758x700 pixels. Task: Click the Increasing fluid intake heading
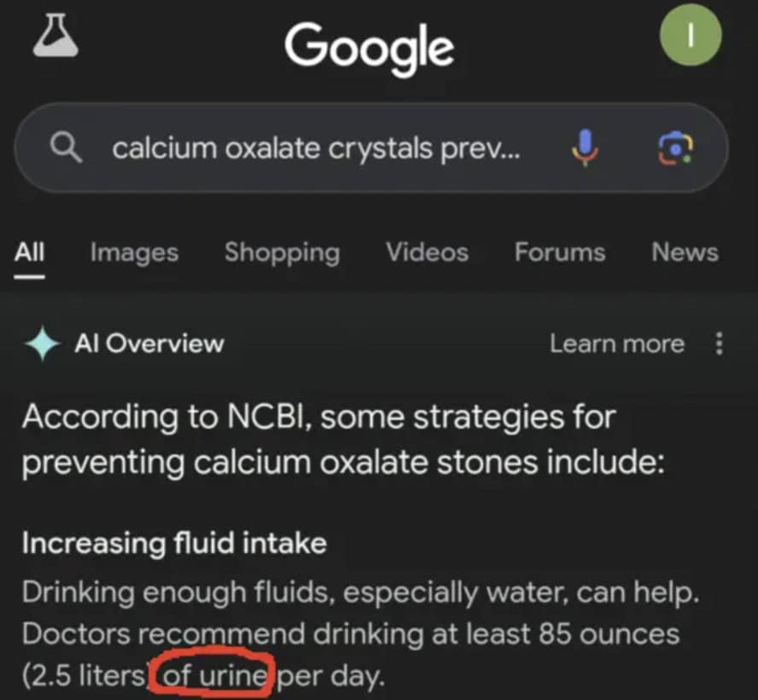(174, 544)
